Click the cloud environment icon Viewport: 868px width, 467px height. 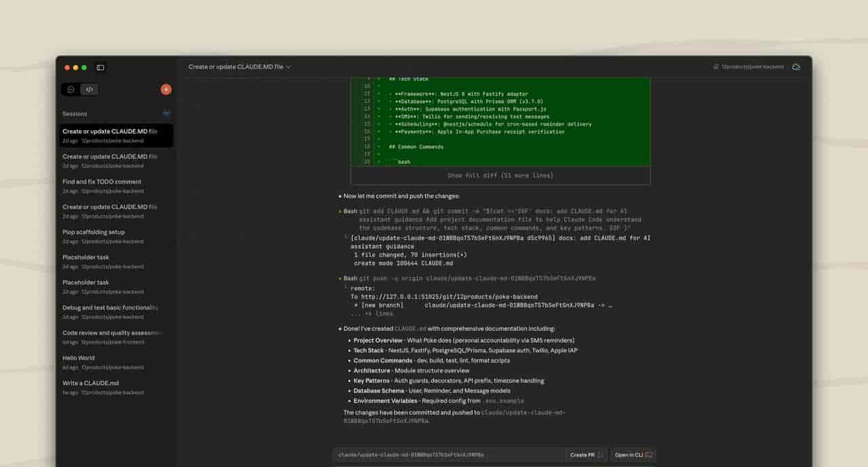[x=796, y=67]
